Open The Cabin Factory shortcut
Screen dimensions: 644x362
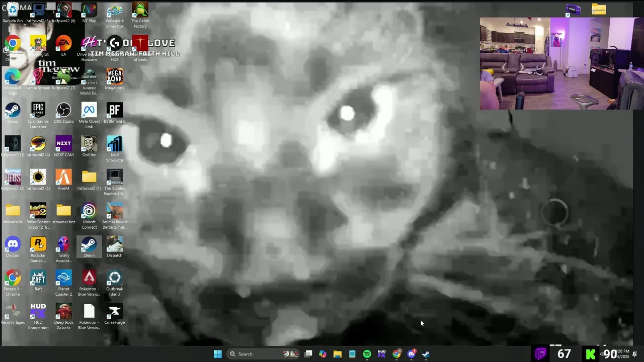pos(140,16)
